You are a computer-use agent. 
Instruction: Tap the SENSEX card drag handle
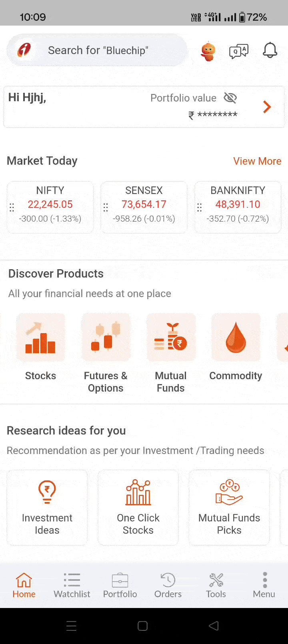tap(106, 207)
